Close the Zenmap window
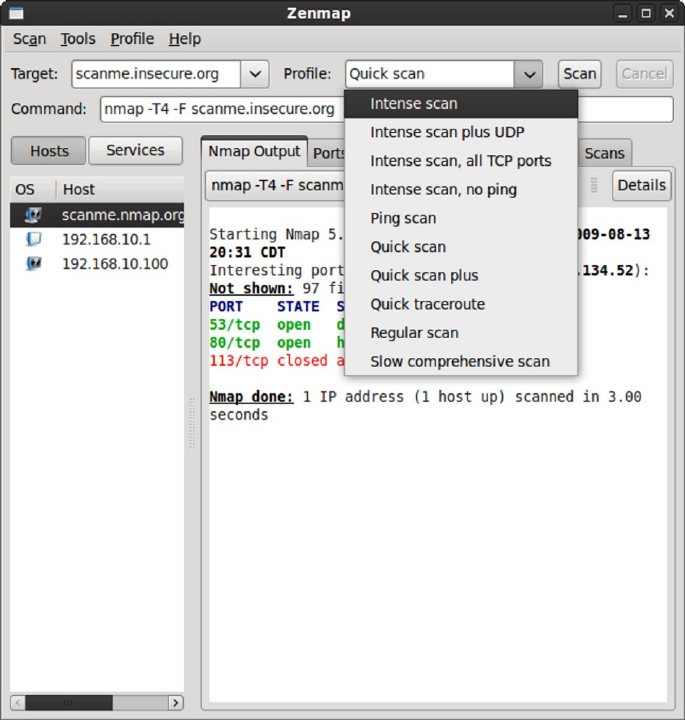Viewport: 685px width, 720px height. click(669, 13)
